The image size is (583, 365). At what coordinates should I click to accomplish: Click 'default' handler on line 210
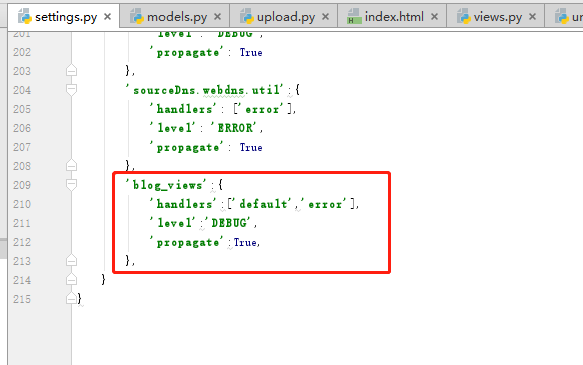click(x=262, y=204)
